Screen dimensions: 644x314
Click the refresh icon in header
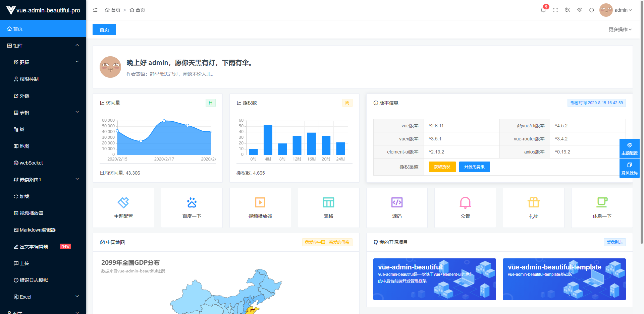pos(592,10)
